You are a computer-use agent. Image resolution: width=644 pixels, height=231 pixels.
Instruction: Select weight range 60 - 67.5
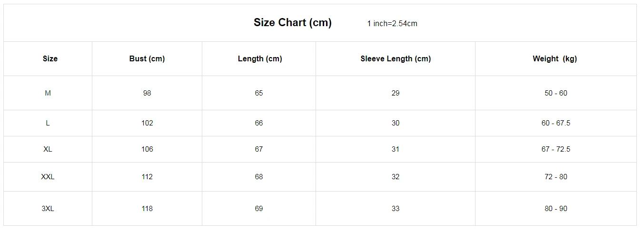coord(556,123)
